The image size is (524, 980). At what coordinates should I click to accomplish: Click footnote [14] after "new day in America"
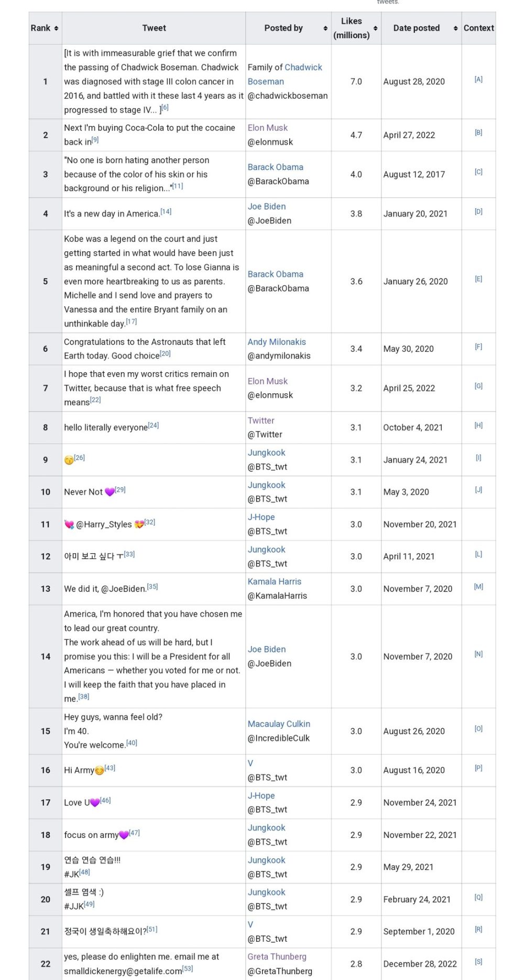pyautogui.click(x=166, y=211)
